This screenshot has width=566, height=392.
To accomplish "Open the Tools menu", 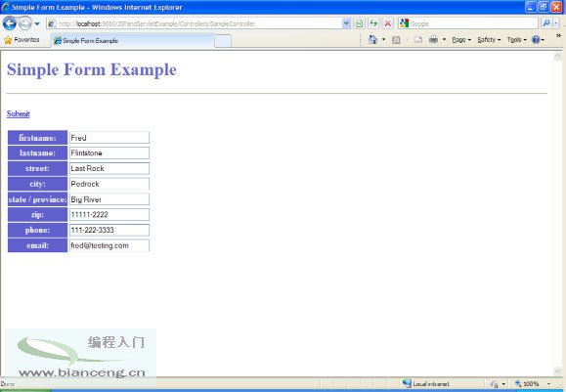I will [x=516, y=40].
